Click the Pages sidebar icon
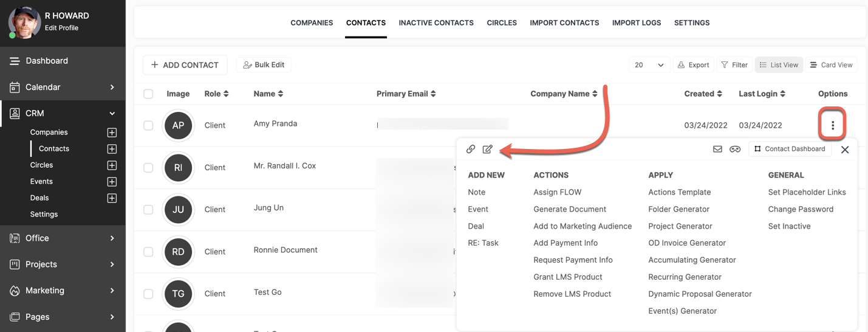 click(x=15, y=317)
